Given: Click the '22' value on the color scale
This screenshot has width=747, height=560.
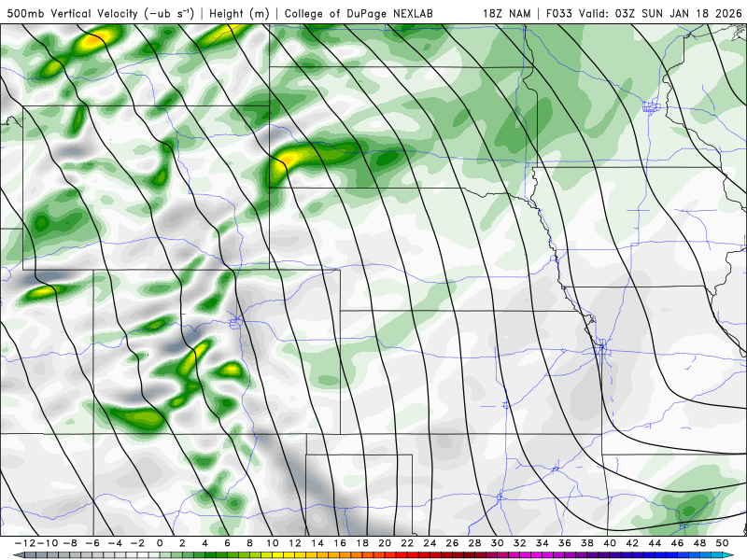Looking at the screenshot, I should (407, 543).
